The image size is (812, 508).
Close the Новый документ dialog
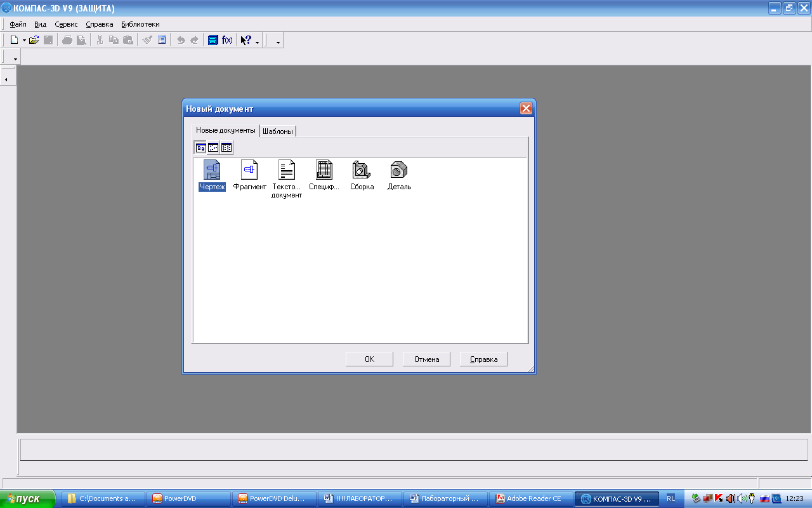tap(526, 109)
